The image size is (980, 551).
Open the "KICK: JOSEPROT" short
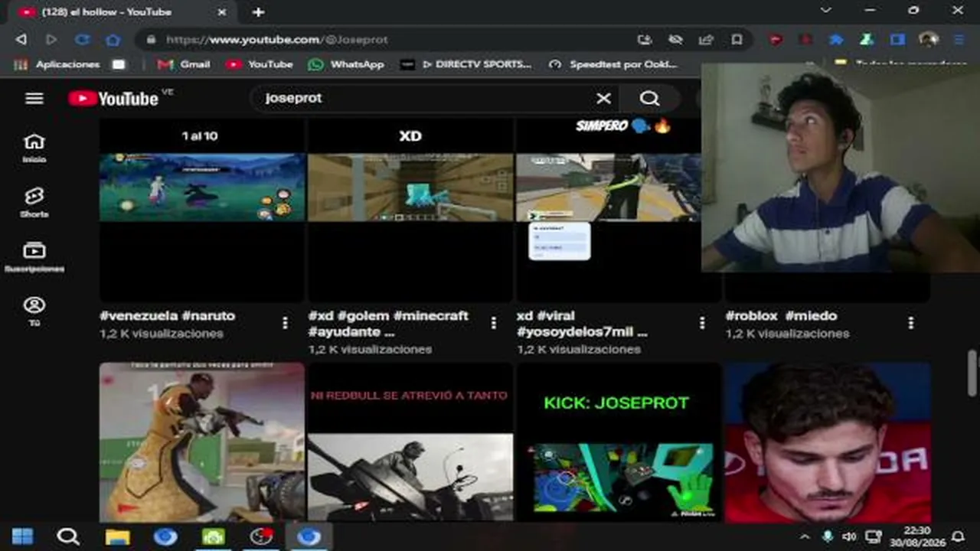[x=619, y=442]
